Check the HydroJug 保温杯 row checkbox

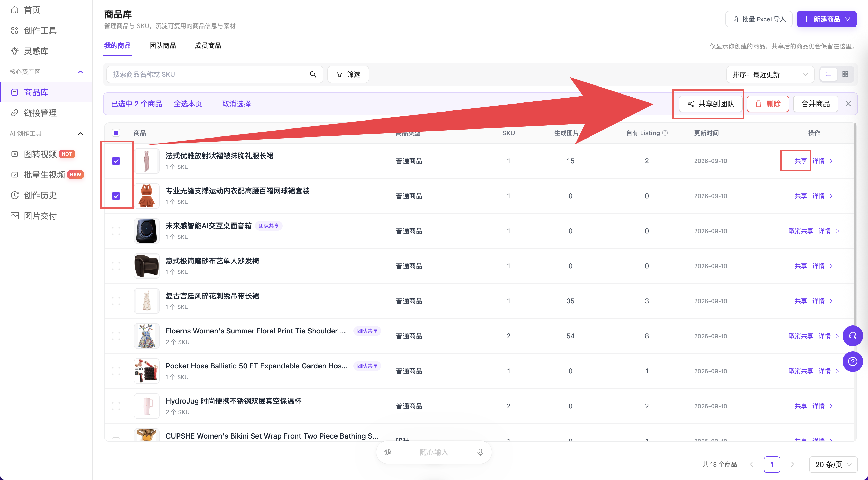116,406
